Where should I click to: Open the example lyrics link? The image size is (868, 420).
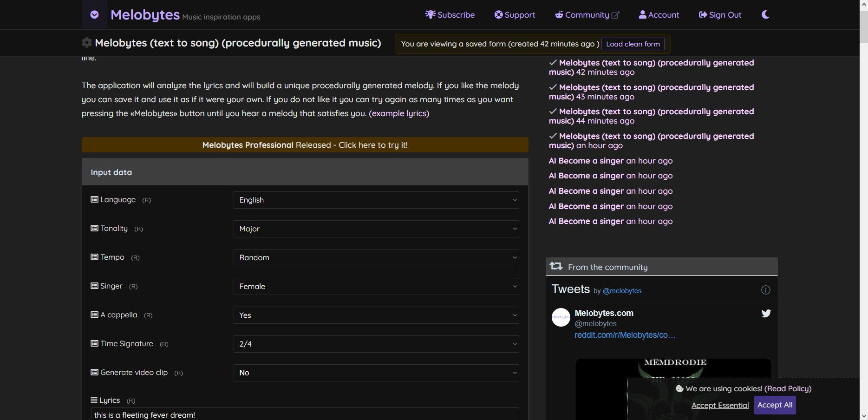[x=399, y=113]
